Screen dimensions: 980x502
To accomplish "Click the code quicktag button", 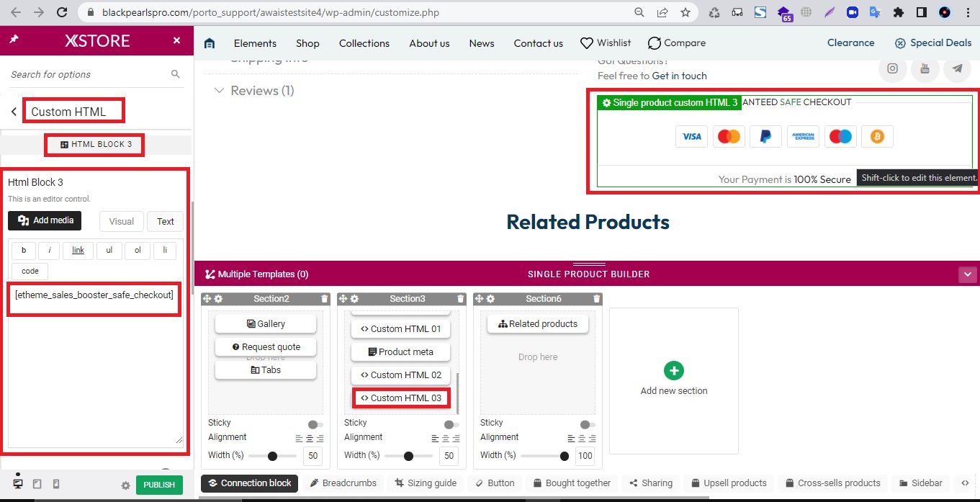I will (x=30, y=271).
